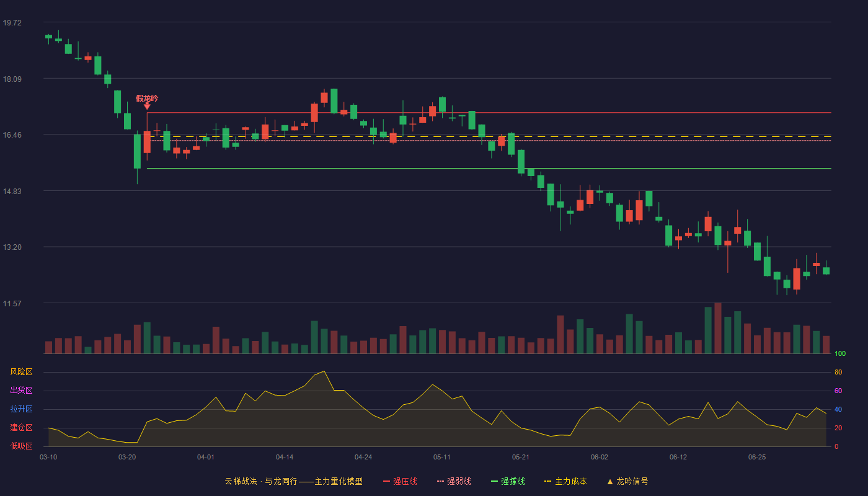Click the green horizontal 强撑线 support line on chart

(489, 169)
